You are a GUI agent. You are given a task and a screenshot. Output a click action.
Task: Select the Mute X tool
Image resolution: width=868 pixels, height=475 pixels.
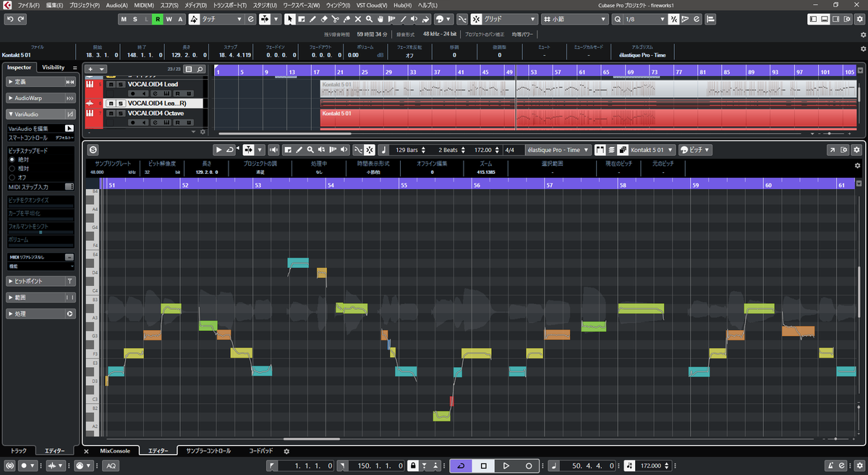pos(358,19)
